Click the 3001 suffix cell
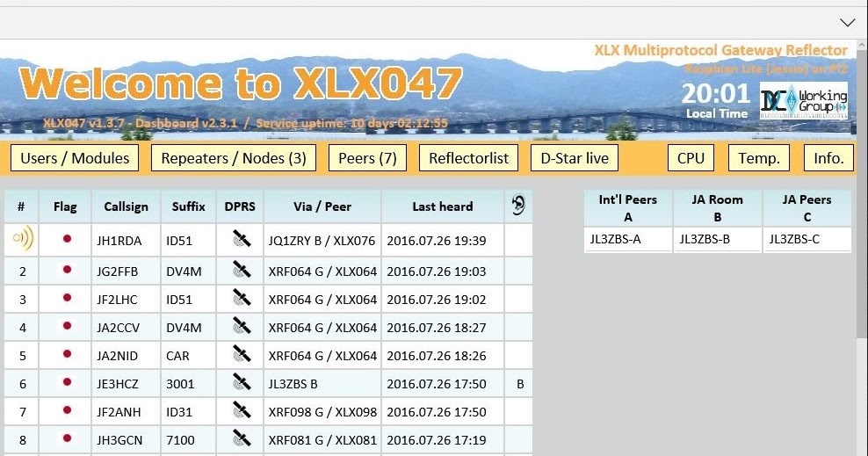 click(x=188, y=385)
